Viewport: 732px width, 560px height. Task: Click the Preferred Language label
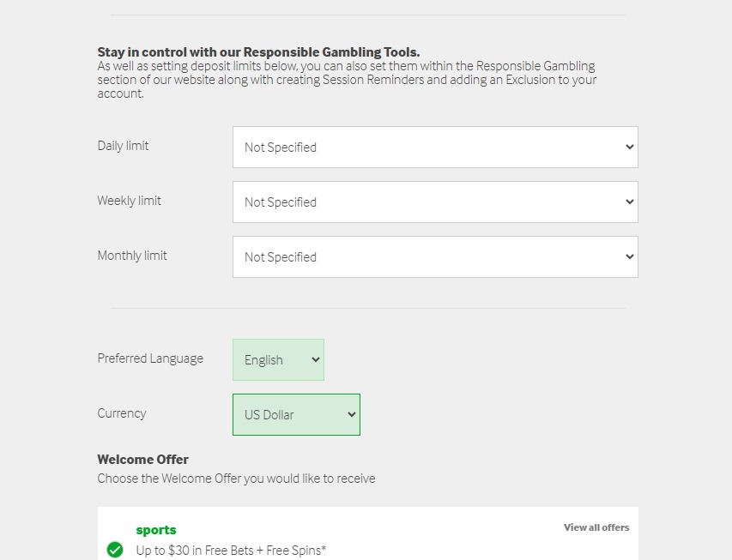(x=150, y=358)
